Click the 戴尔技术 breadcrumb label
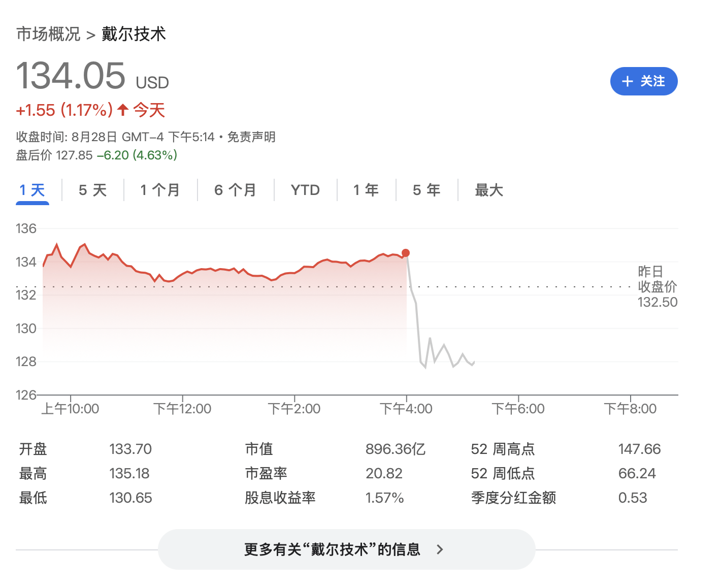 [134, 34]
